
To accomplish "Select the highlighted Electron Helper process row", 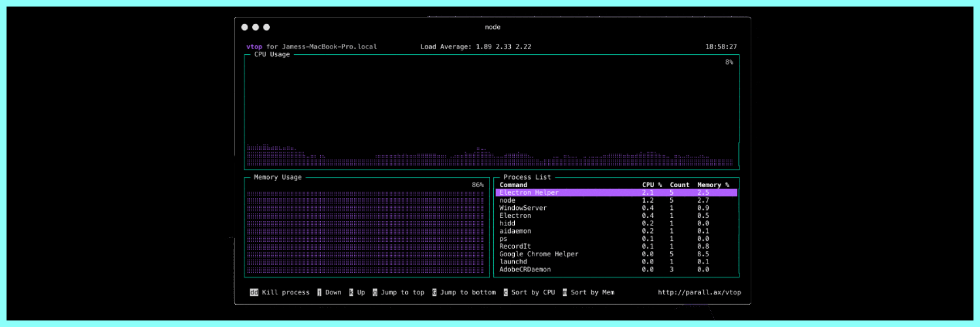I will [616, 193].
